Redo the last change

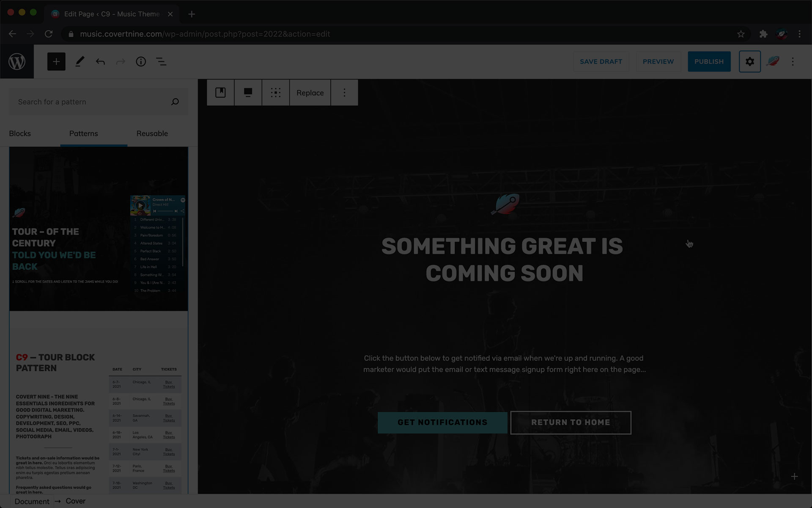point(121,61)
